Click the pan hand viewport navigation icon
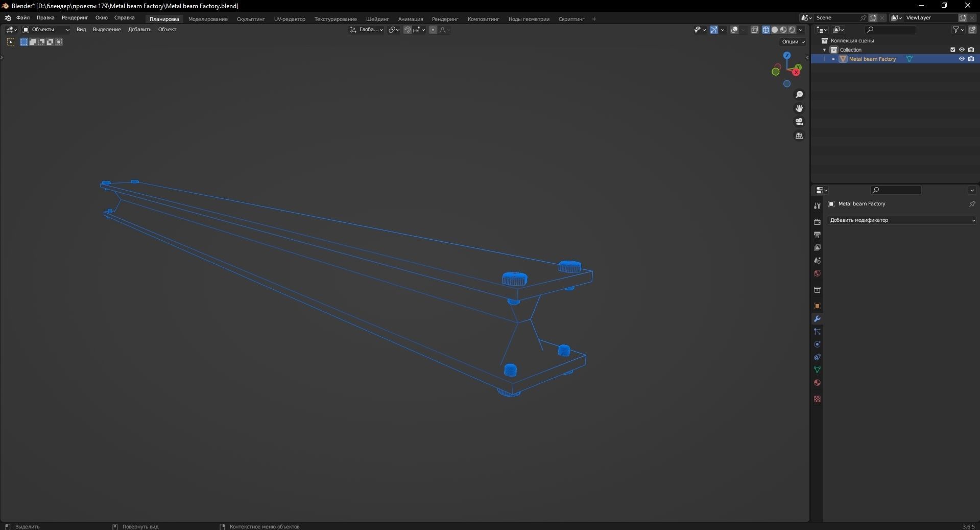The image size is (980, 530). (799, 108)
